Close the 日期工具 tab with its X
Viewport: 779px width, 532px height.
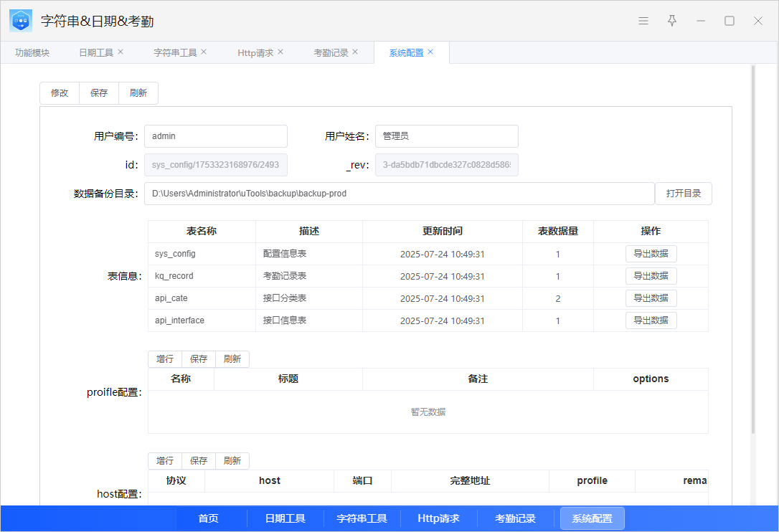121,52
